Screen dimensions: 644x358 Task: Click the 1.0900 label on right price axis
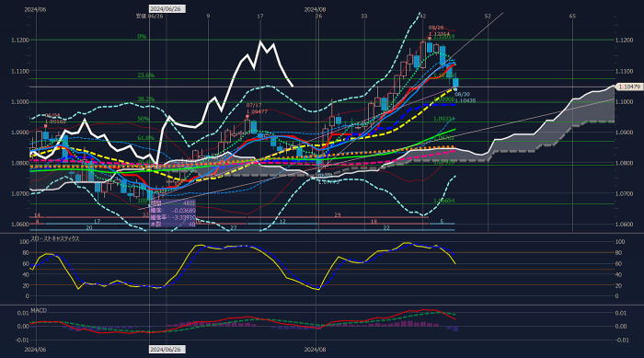click(624, 133)
